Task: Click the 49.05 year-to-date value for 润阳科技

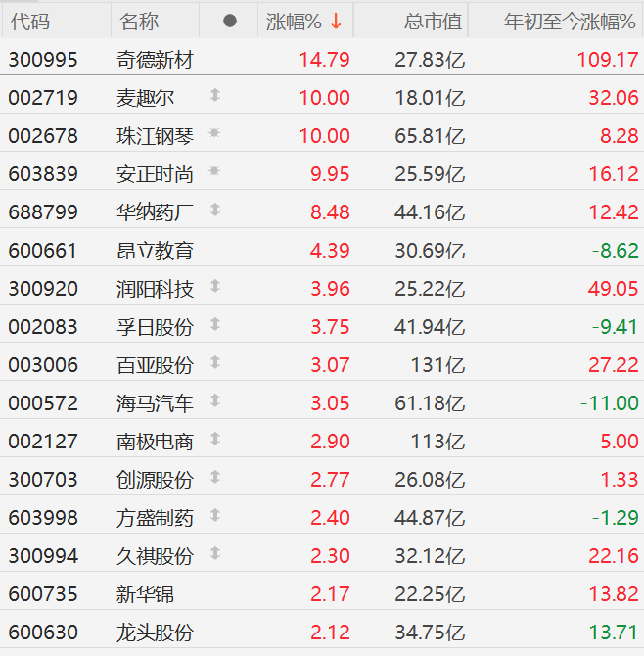Action: [x=614, y=289]
